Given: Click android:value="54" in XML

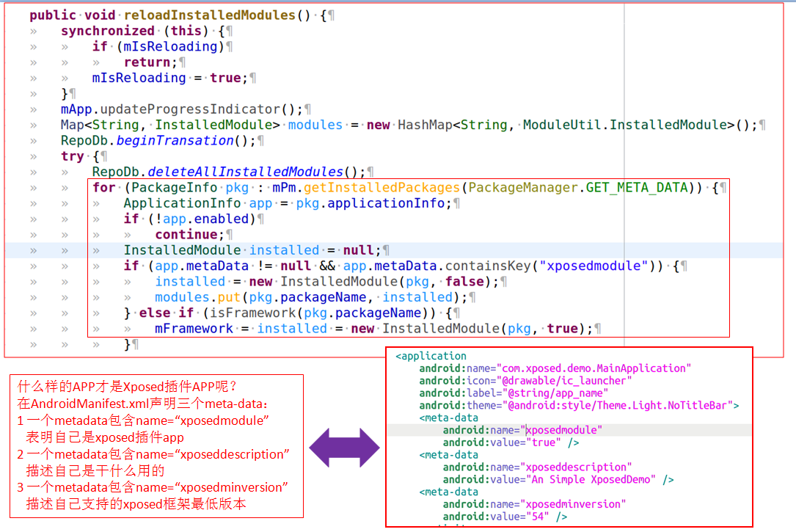Looking at the screenshot, I should click(505, 517).
